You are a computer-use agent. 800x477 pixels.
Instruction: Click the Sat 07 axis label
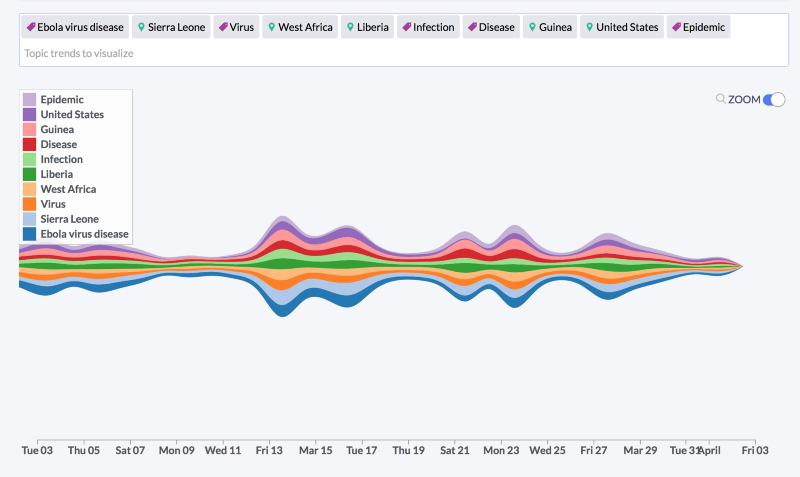130,450
